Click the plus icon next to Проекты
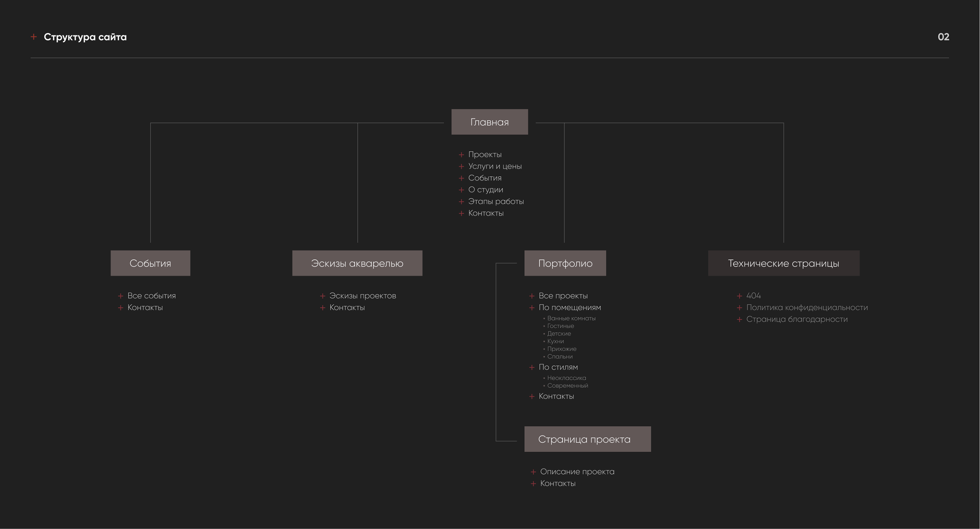 coord(461,155)
